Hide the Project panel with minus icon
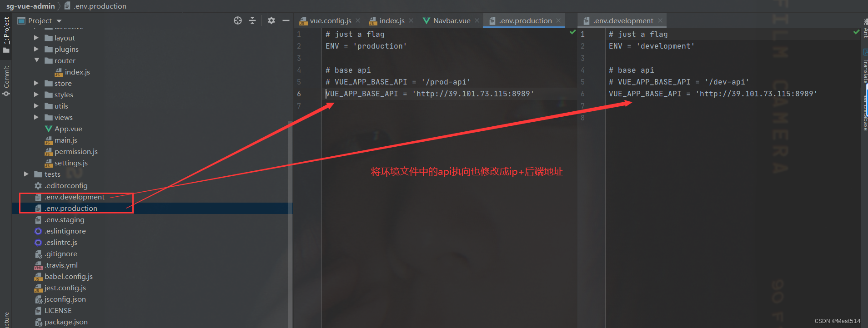This screenshot has width=868, height=328. [x=286, y=20]
